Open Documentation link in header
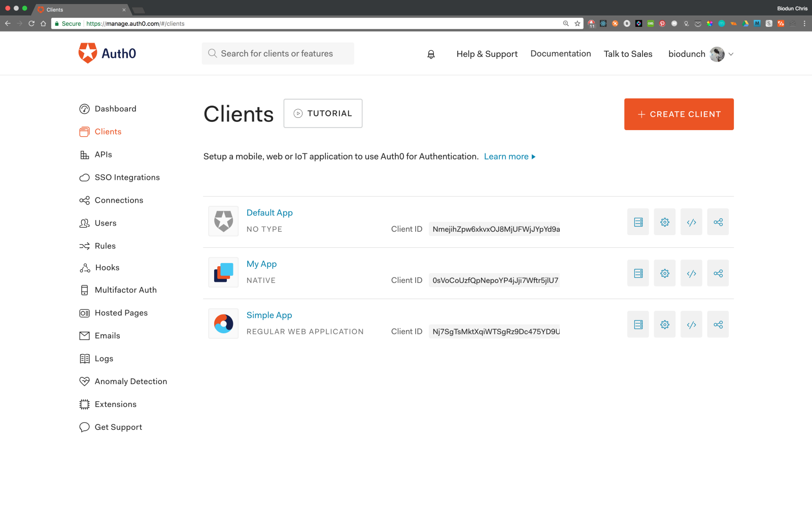Viewport: 812px width, 508px height. click(x=561, y=54)
